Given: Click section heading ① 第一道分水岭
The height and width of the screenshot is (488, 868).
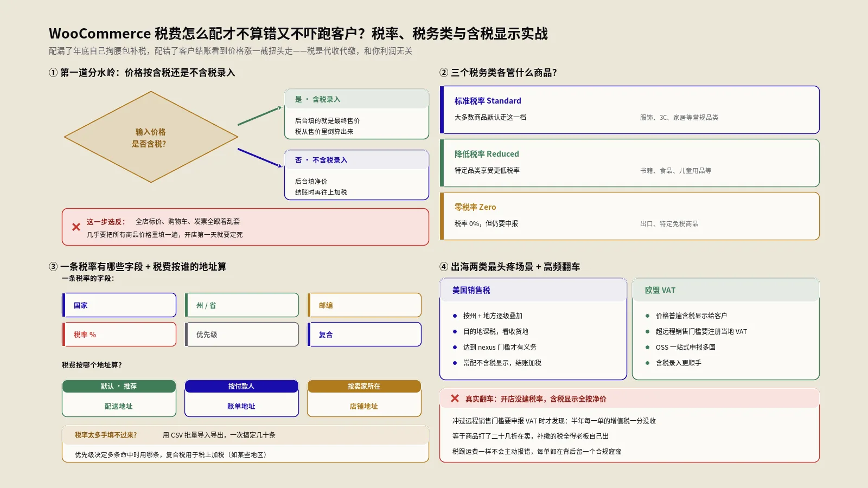Looking at the screenshot, I should click(x=142, y=73).
